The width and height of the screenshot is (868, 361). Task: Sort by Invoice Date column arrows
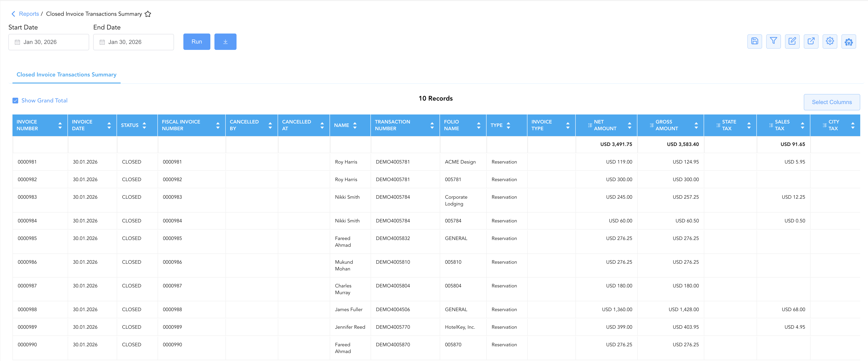tap(109, 125)
